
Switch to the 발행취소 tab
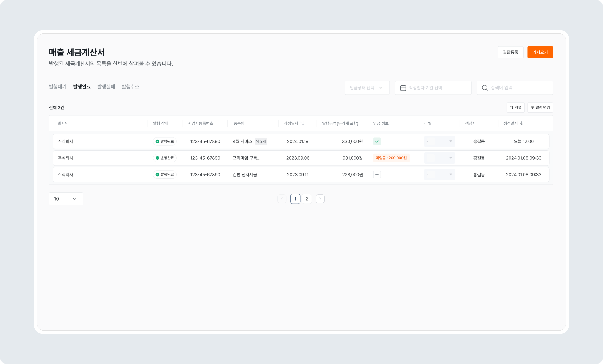click(130, 86)
